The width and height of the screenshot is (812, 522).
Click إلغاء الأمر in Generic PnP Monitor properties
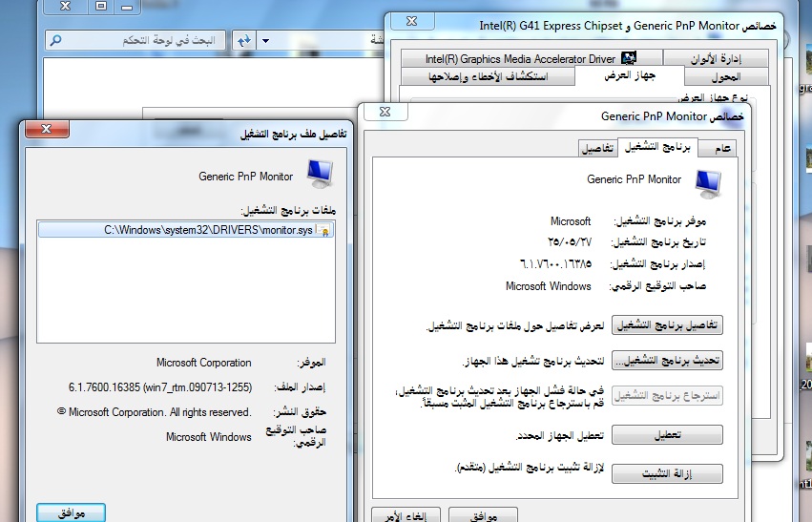[406, 515]
